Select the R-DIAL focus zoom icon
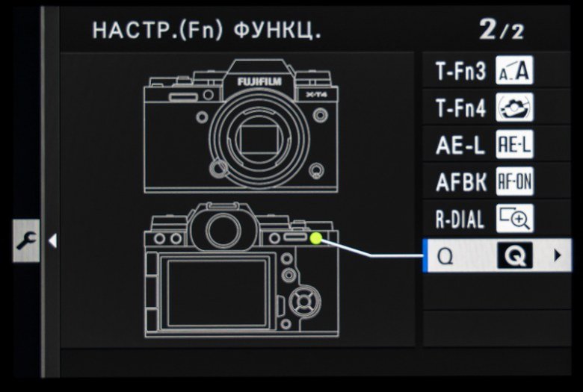This screenshot has width=583, height=392. (514, 219)
